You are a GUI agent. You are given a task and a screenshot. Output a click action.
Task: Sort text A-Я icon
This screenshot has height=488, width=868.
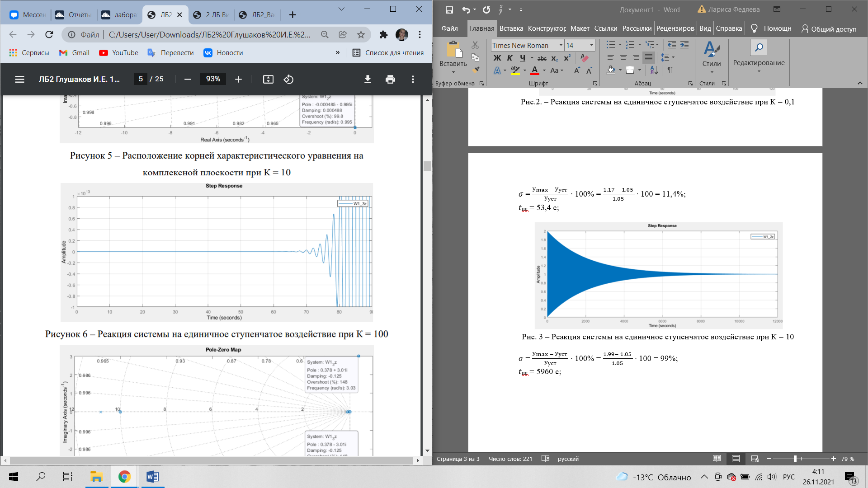654,70
